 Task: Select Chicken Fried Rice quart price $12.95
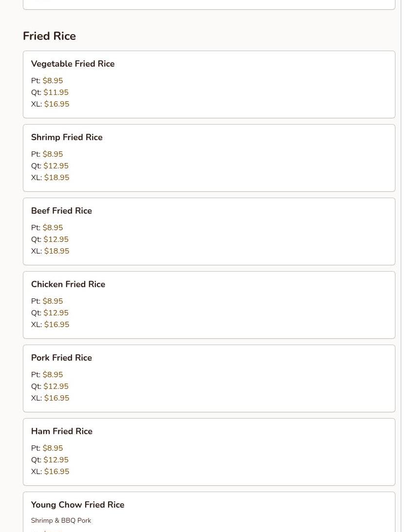(56, 313)
